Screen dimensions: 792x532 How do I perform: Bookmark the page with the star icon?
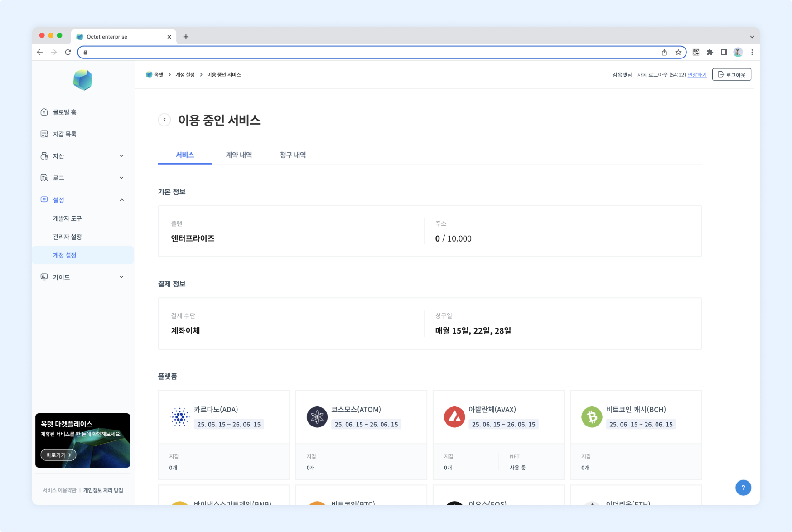coord(678,52)
